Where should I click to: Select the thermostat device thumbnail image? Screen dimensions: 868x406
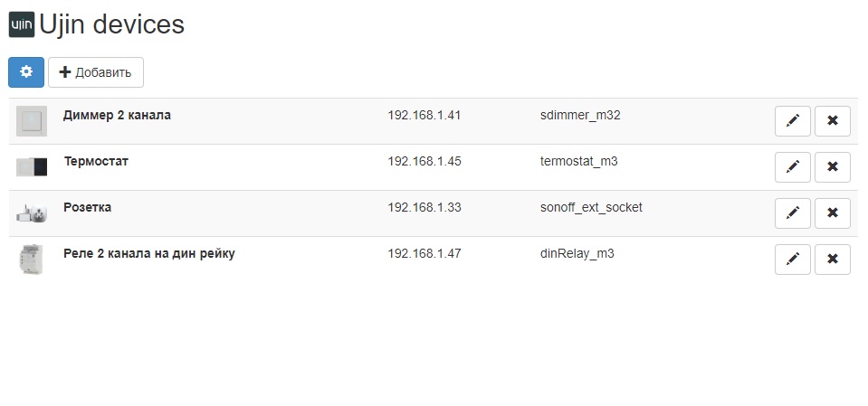31,167
